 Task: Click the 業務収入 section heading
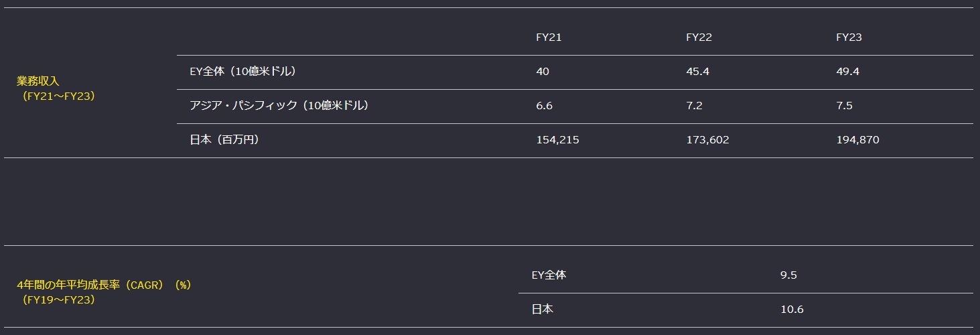[38, 81]
